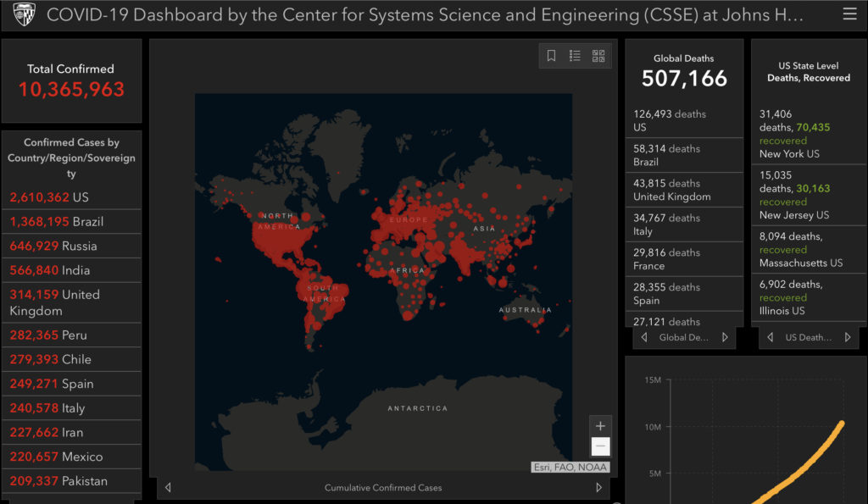Click previous arrow in Global Deaths pager

coord(644,337)
